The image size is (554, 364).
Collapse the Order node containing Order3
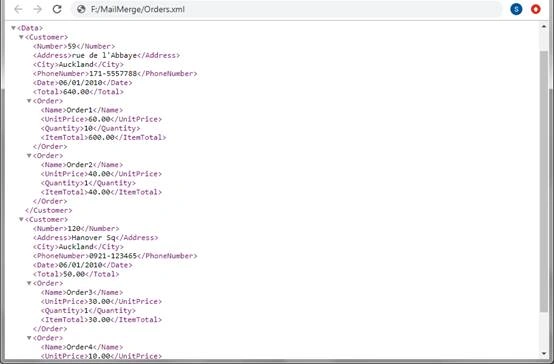[x=29, y=283]
